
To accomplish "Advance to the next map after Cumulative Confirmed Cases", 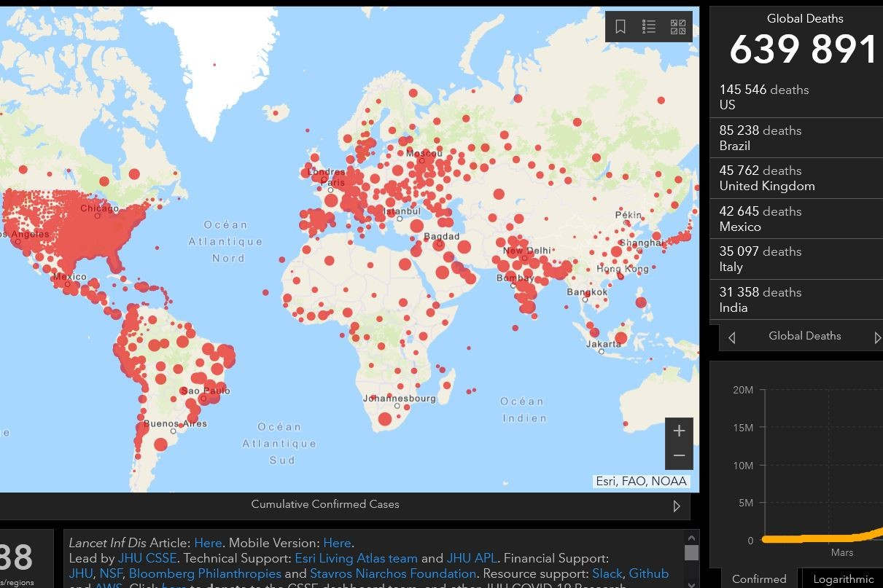I will pyautogui.click(x=677, y=506).
